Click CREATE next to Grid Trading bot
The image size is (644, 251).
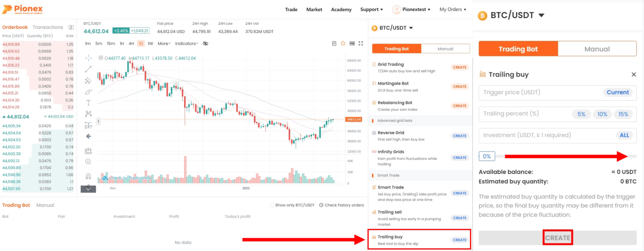(460, 67)
